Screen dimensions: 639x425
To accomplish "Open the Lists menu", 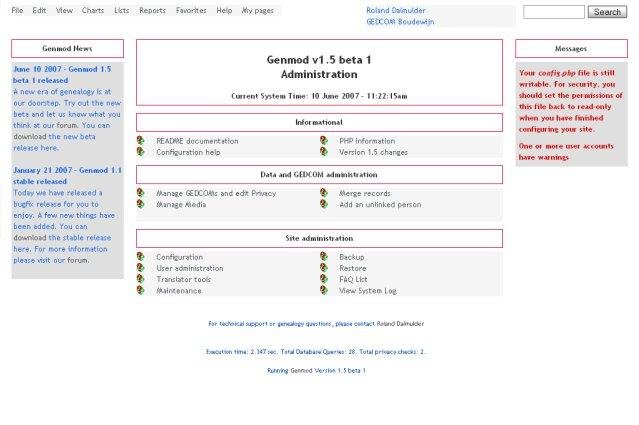I will tap(121, 11).
